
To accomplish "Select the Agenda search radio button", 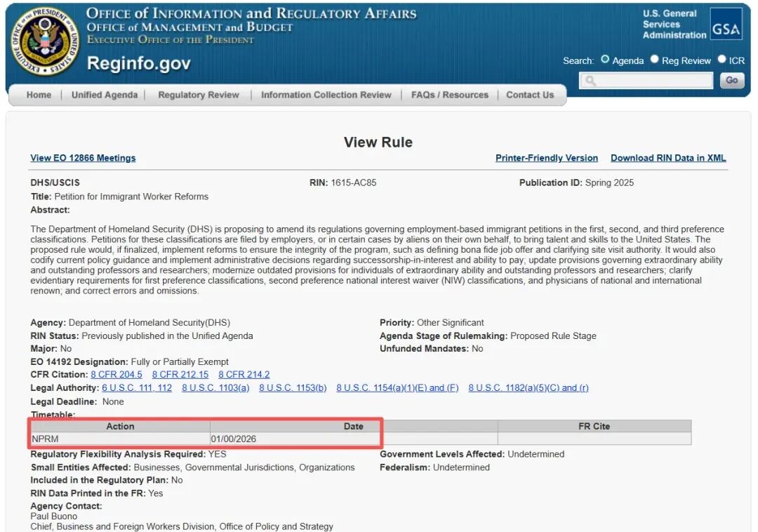I will 605,60.
